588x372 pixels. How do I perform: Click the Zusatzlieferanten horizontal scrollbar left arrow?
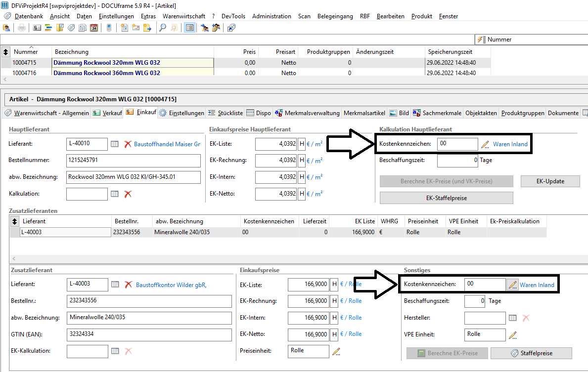point(14,258)
